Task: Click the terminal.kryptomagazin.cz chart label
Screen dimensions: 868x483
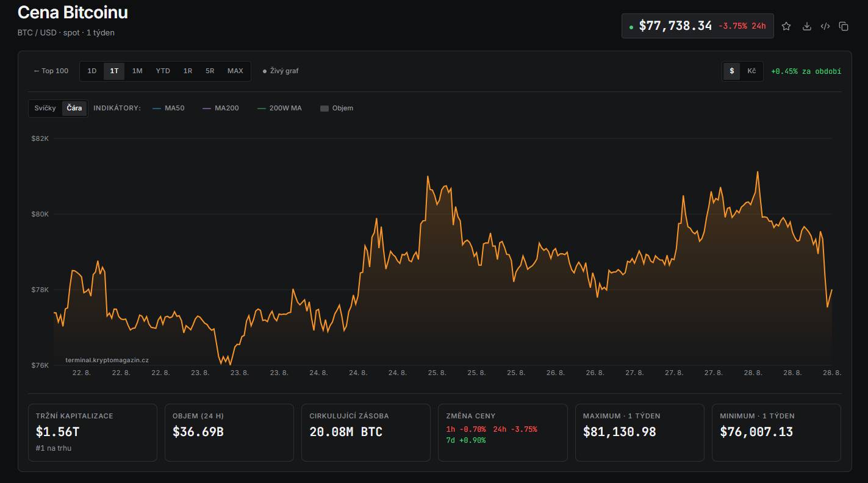Action: click(107, 360)
